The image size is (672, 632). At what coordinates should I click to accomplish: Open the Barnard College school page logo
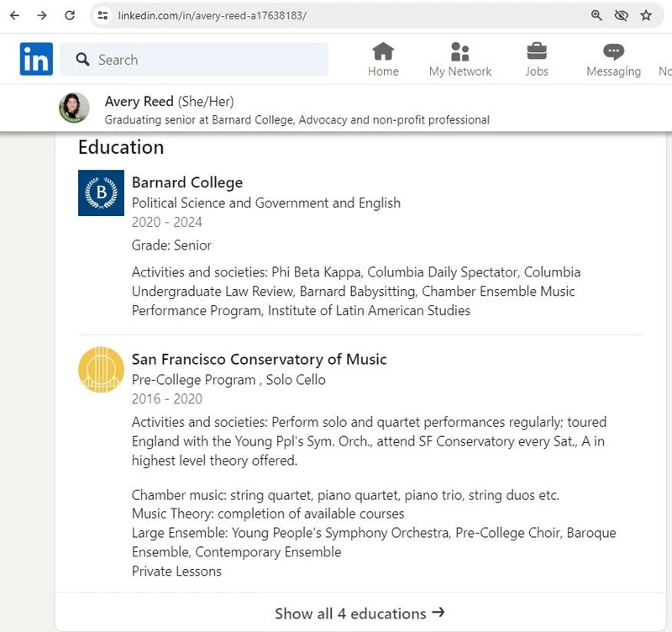coord(101,192)
